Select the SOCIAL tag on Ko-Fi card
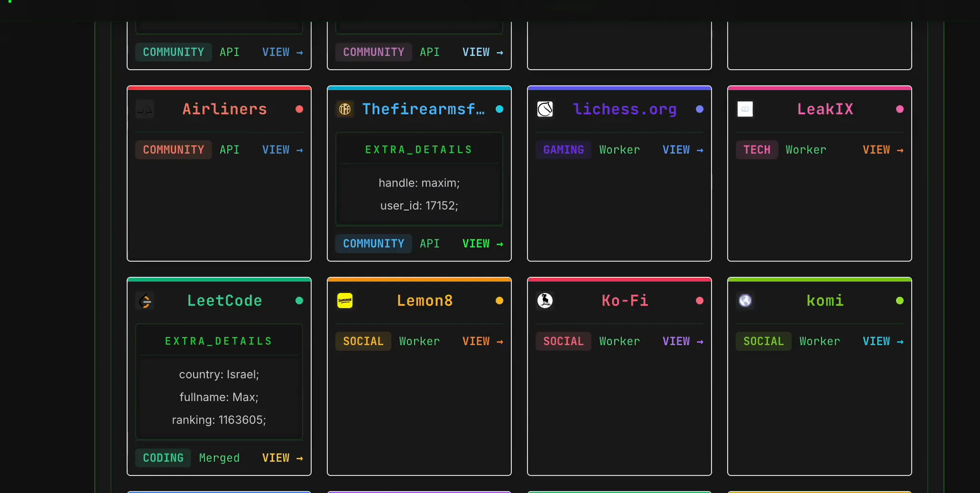Viewport: 980px width, 493px height. tap(564, 341)
